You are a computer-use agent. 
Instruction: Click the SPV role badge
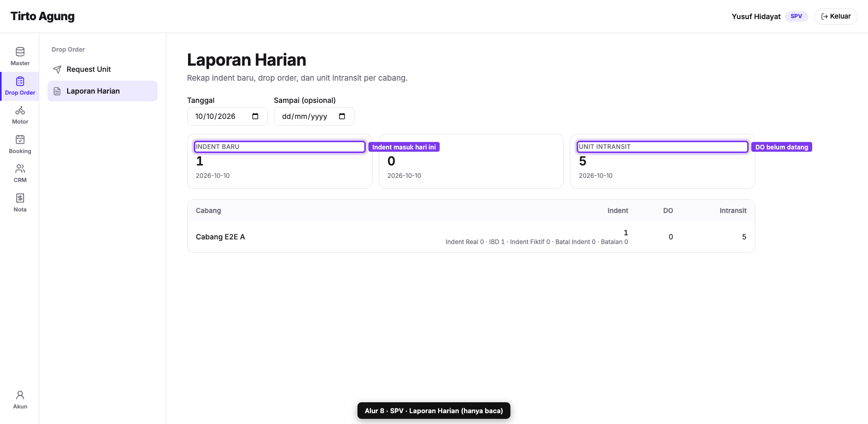point(796,17)
